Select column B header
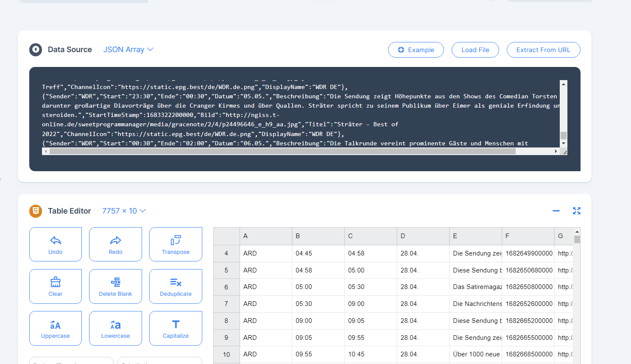This screenshot has width=631, height=364. click(x=318, y=236)
